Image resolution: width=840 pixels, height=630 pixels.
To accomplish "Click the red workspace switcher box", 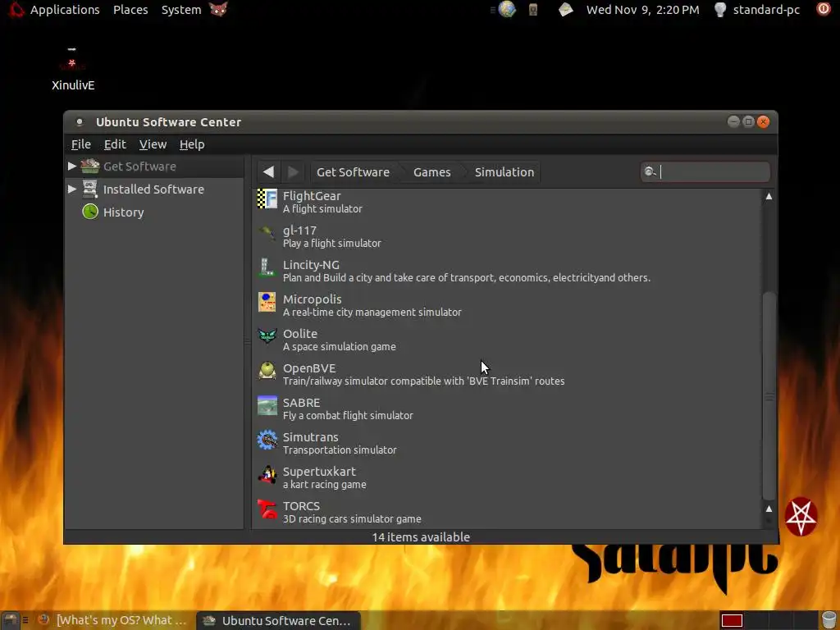I will tap(732, 620).
